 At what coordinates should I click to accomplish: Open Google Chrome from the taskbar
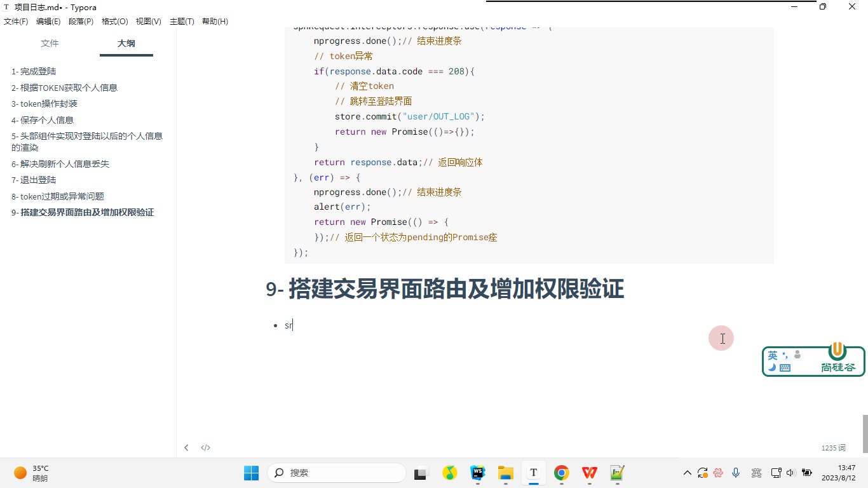click(561, 473)
